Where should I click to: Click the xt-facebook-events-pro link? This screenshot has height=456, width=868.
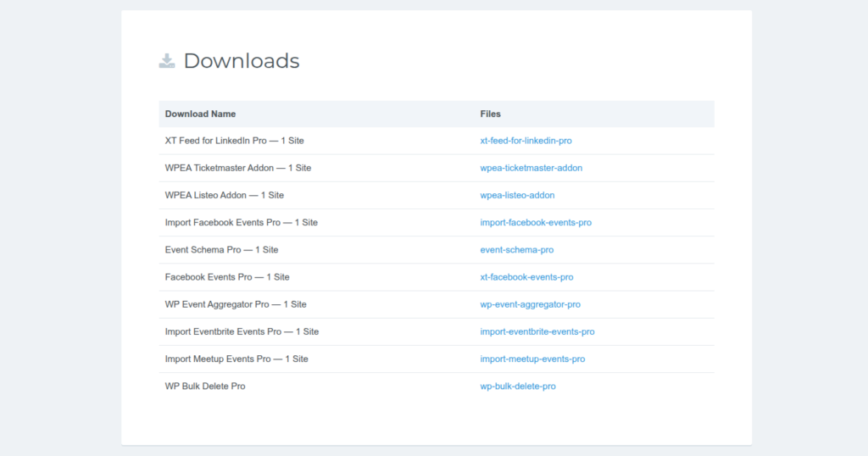coord(526,277)
